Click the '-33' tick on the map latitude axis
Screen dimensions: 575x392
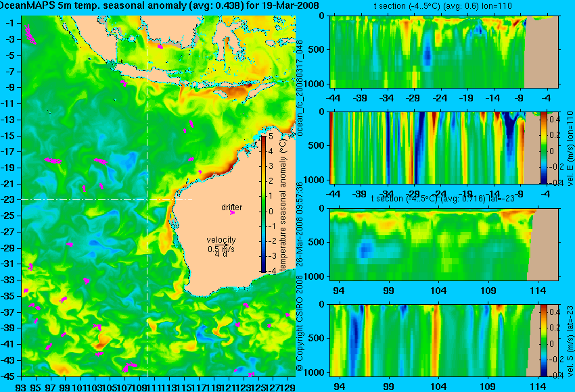(7, 280)
